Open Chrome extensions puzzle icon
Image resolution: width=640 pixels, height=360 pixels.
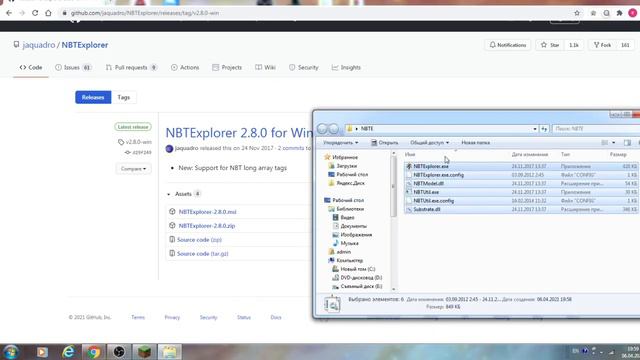(x=620, y=13)
